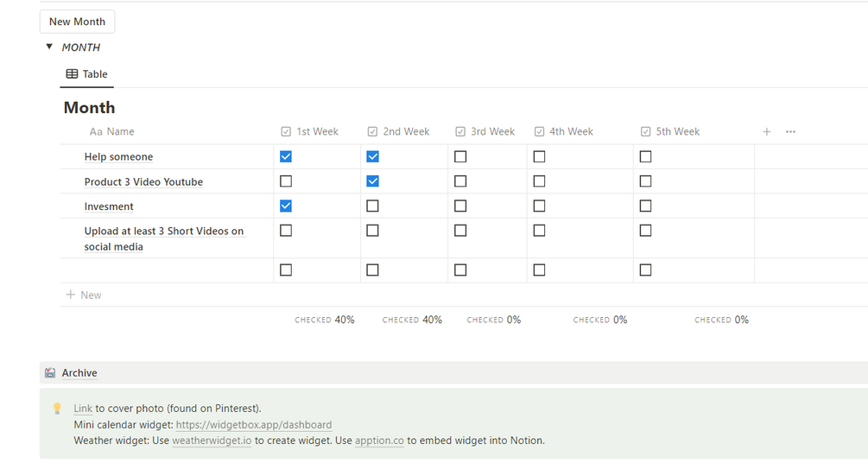This screenshot has height=476, width=868.
Task: Click the Aa Name column header icon
Action: 96,132
